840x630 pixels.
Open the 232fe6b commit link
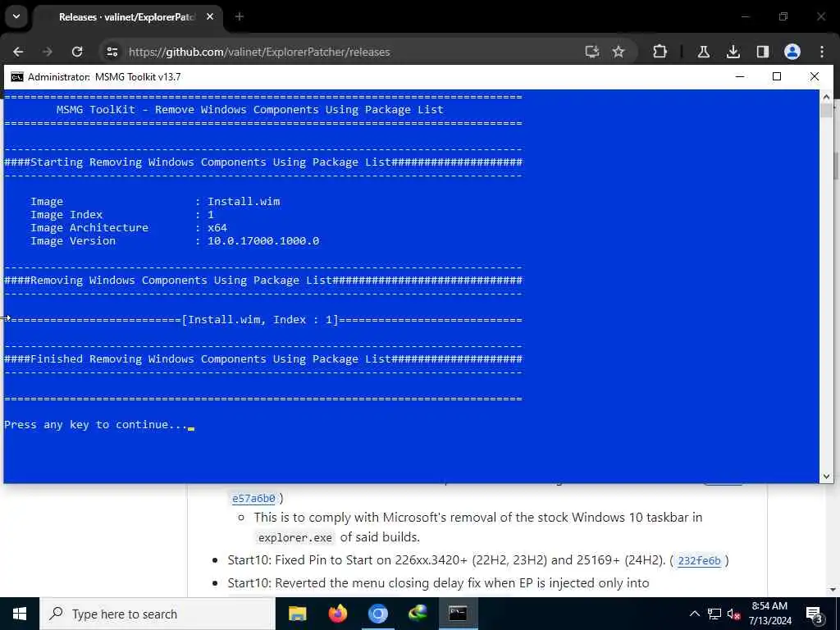click(699, 560)
